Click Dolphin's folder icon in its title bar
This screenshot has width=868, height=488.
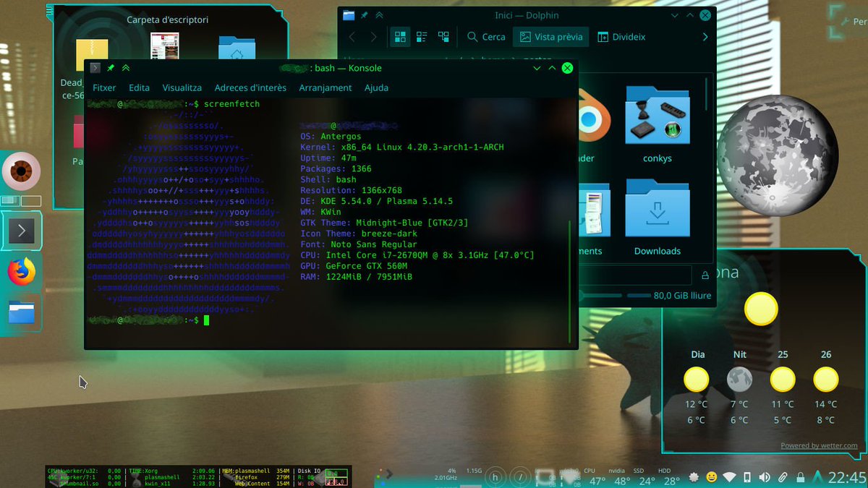349,15
